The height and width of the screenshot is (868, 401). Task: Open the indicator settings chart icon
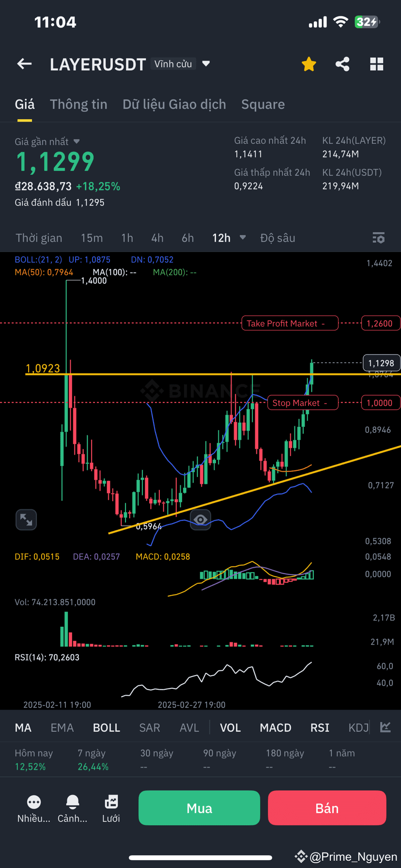(386, 727)
